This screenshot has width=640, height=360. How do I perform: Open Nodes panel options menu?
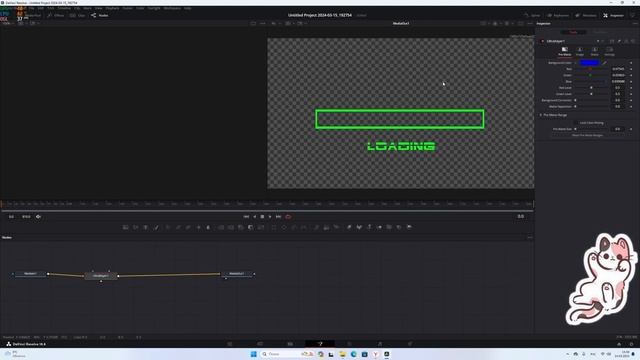530,238
